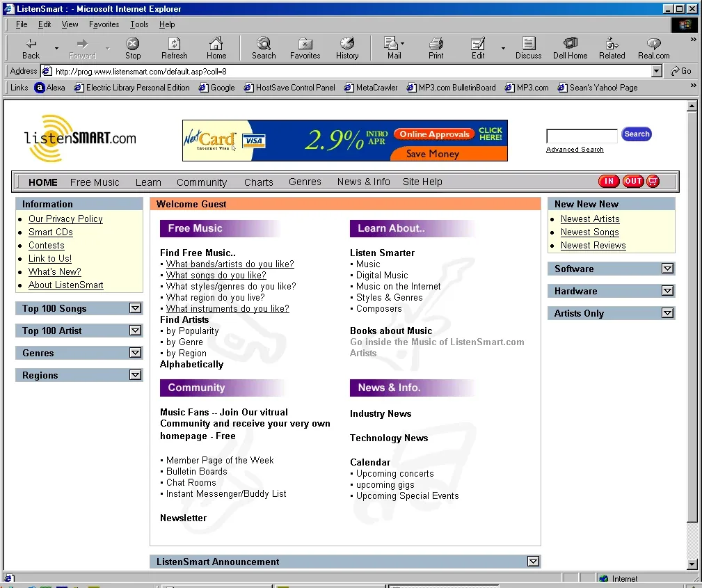Click the listenSMART.com logo
Screen dimensions: 702x588
pyautogui.click(x=80, y=138)
